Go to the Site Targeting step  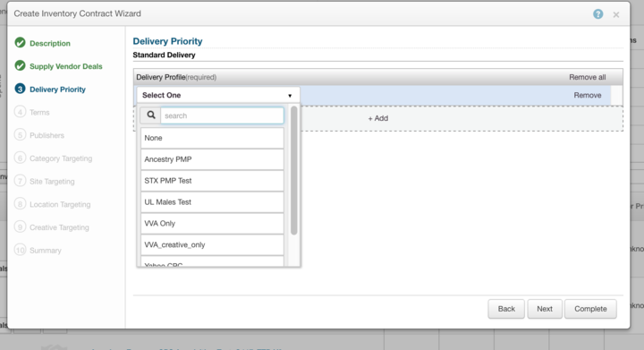[x=52, y=181]
